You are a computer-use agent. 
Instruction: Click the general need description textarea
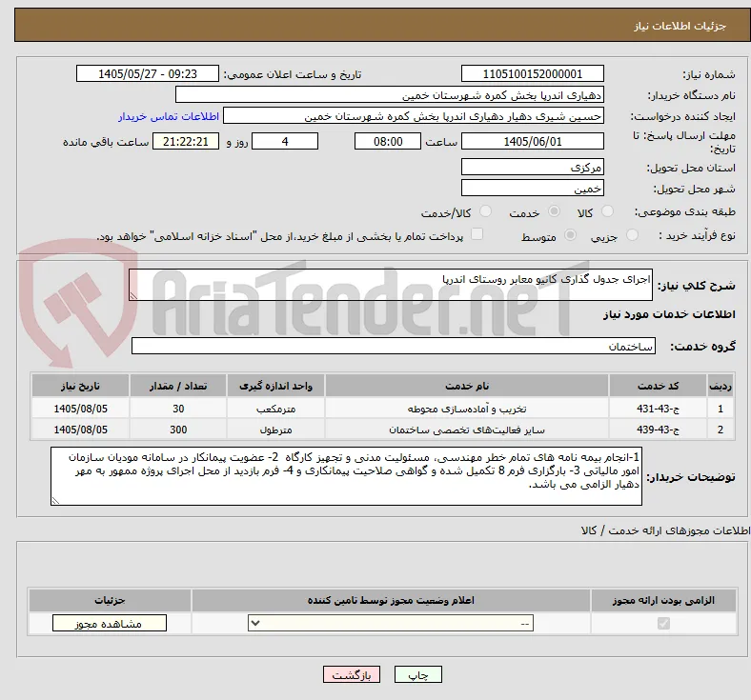click(x=391, y=285)
